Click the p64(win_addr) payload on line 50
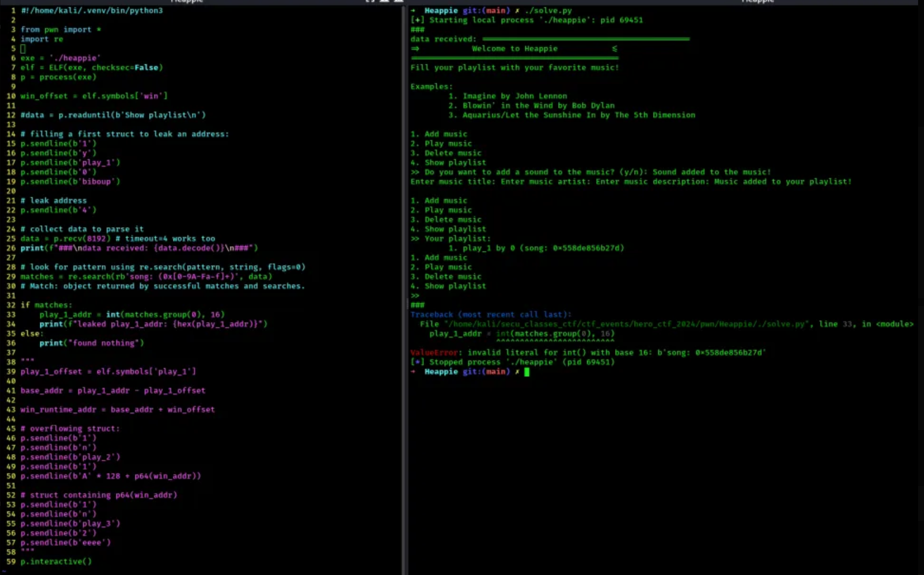The image size is (924, 575). point(167,476)
